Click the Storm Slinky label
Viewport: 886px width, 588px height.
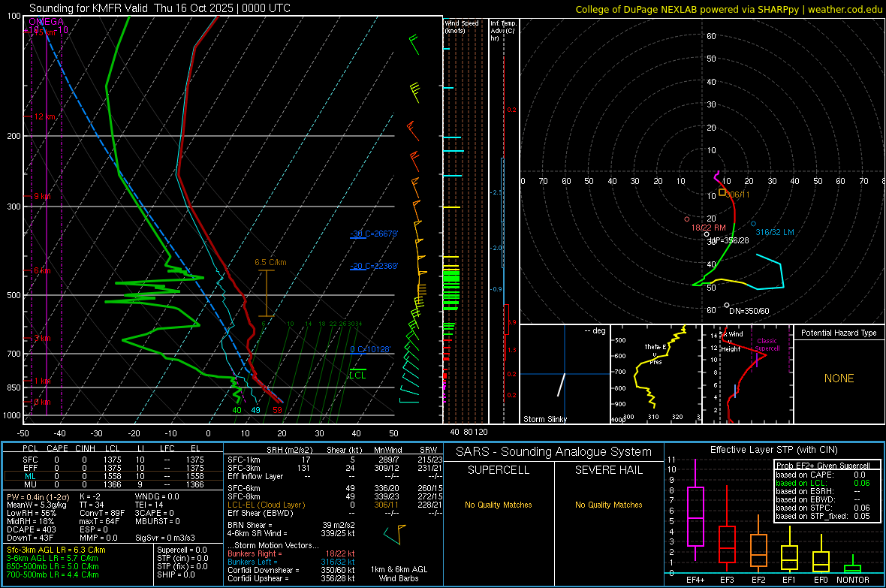click(x=545, y=419)
